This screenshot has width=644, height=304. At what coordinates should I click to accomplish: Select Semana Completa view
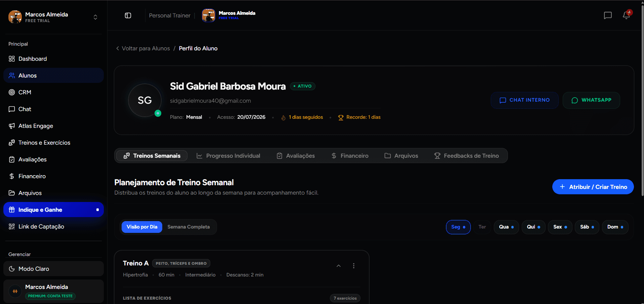click(188, 227)
